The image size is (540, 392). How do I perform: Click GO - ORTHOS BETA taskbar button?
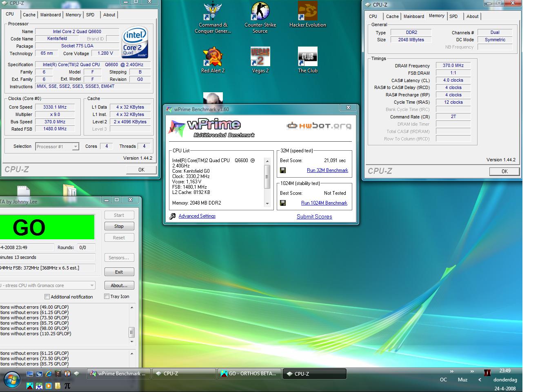pos(249,374)
